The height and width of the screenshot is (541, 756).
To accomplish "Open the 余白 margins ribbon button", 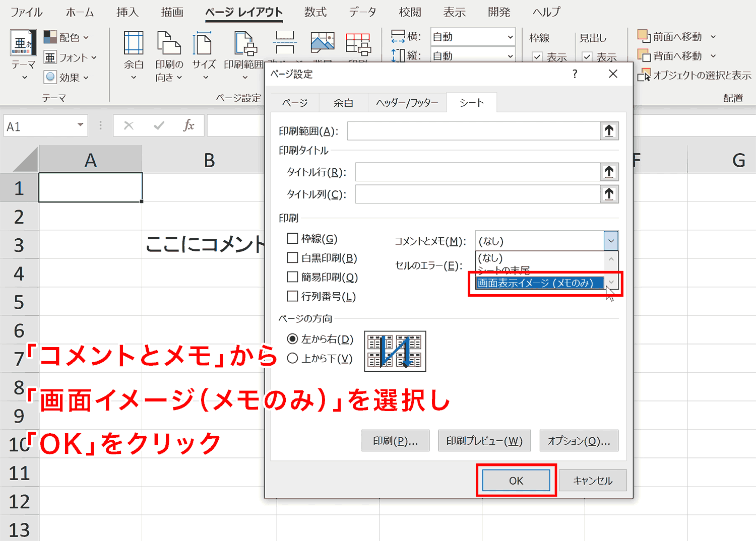I will click(x=134, y=55).
